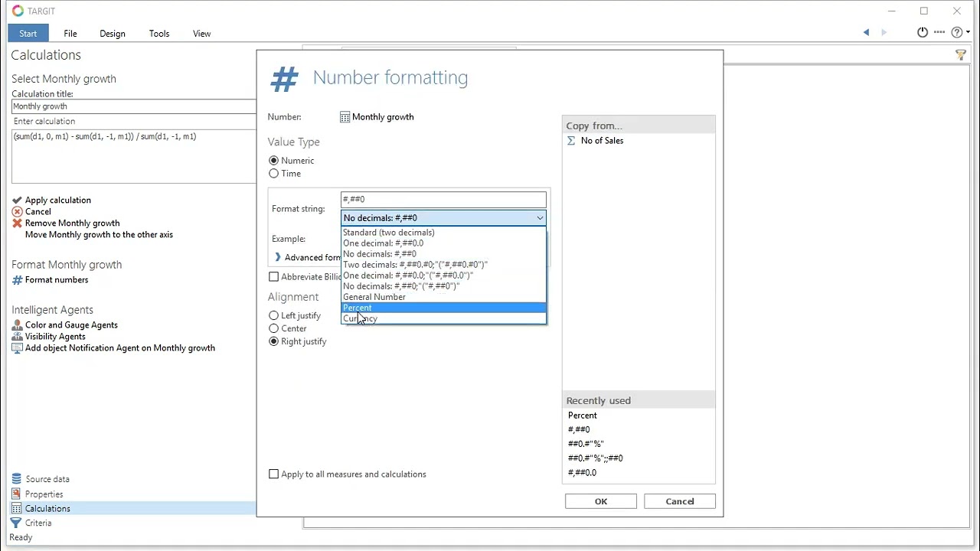The height and width of the screenshot is (551, 980).
Task: Click the Source data database icon
Action: tap(17, 479)
